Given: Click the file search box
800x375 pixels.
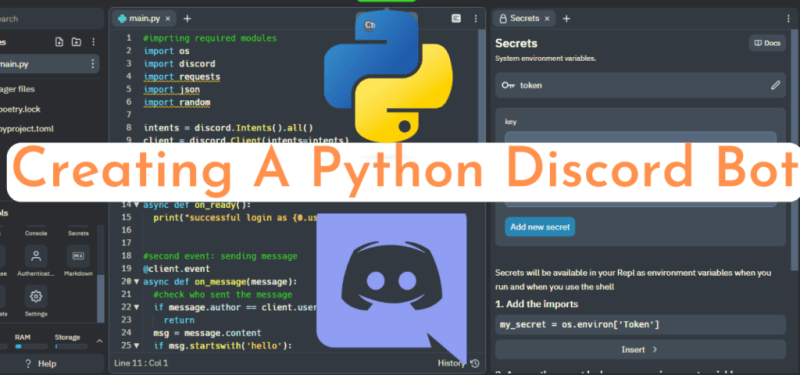Looking at the screenshot, I should 51,19.
